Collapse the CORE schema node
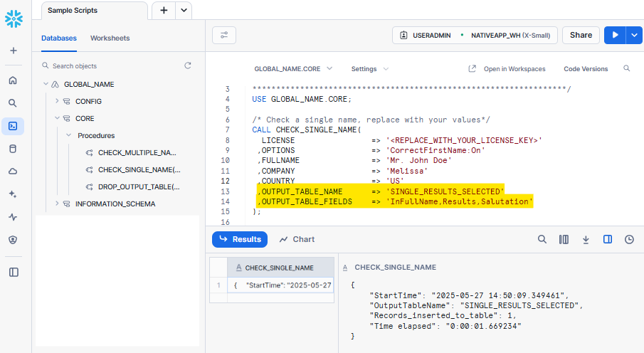The height and width of the screenshot is (353, 644). (57, 118)
